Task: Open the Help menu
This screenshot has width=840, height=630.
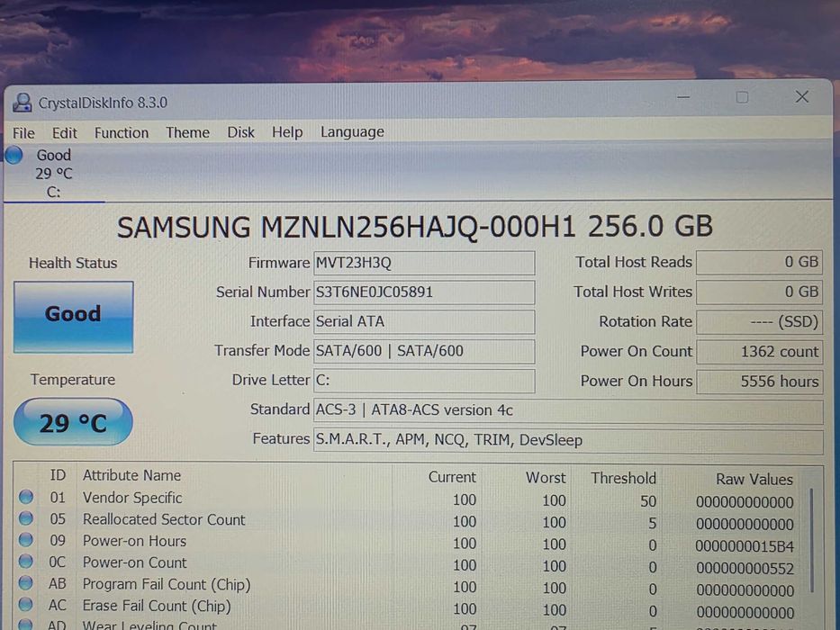Action: [287, 131]
